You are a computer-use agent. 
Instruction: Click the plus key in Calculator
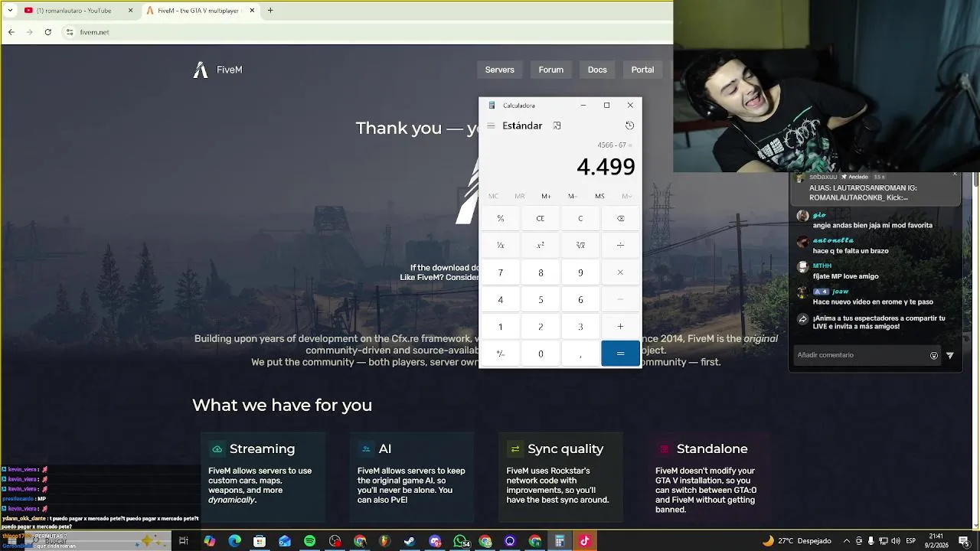(620, 327)
